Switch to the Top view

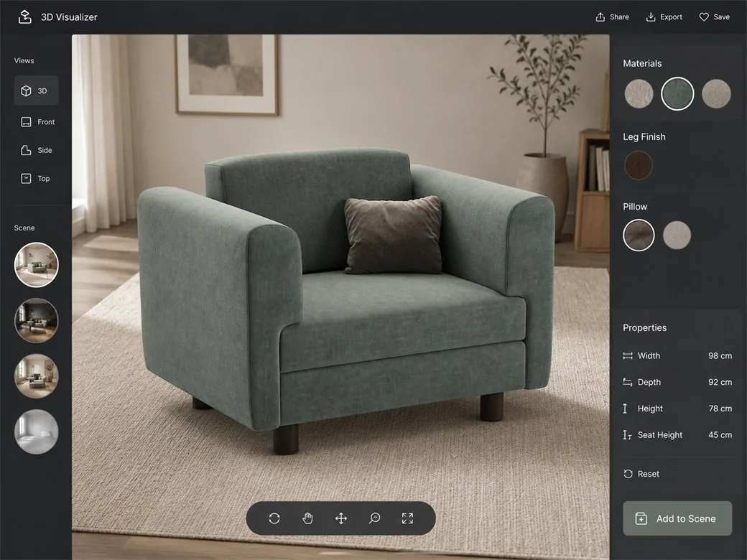(35, 178)
